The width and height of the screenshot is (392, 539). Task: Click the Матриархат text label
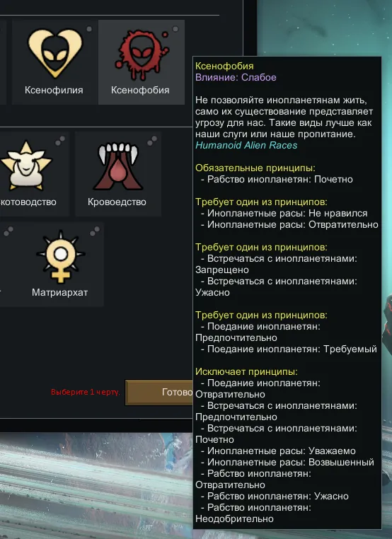click(60, 293)
